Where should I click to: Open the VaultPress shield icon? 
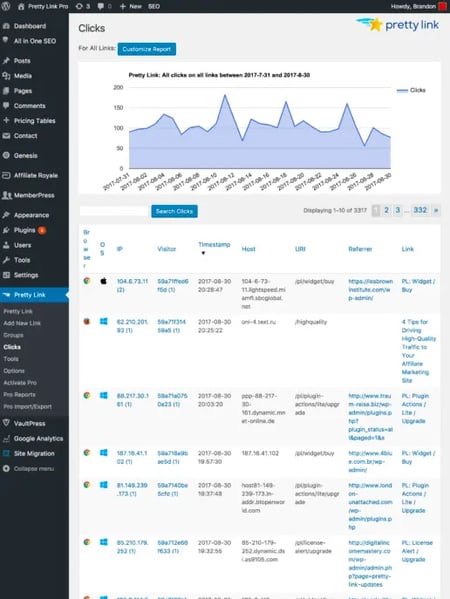point(6,423)
